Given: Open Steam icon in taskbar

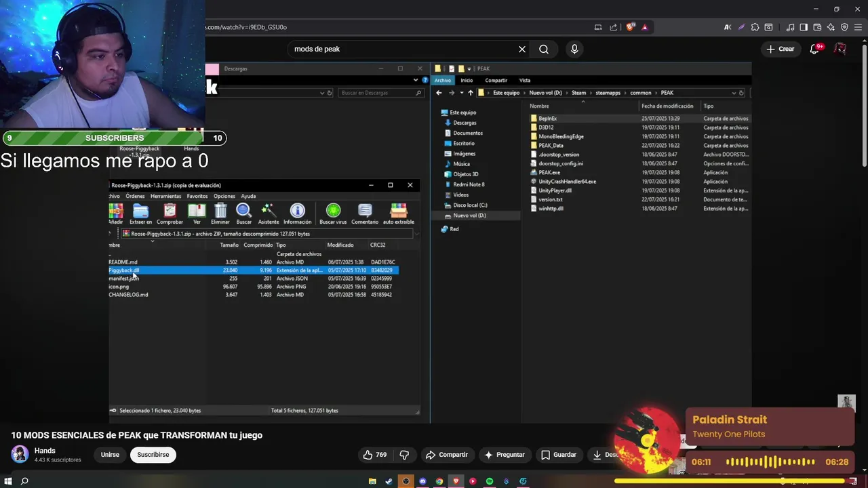Looking at the screenshot, I should pos(389,481).
